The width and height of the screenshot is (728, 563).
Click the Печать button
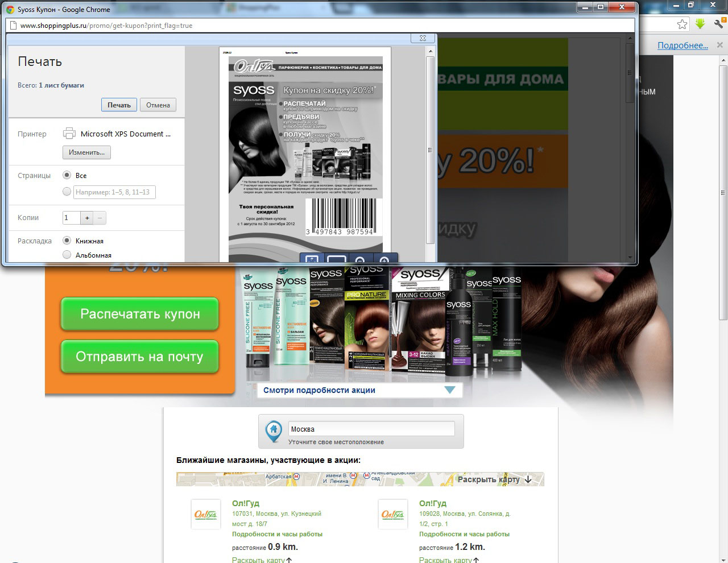(x=119, y=105)
